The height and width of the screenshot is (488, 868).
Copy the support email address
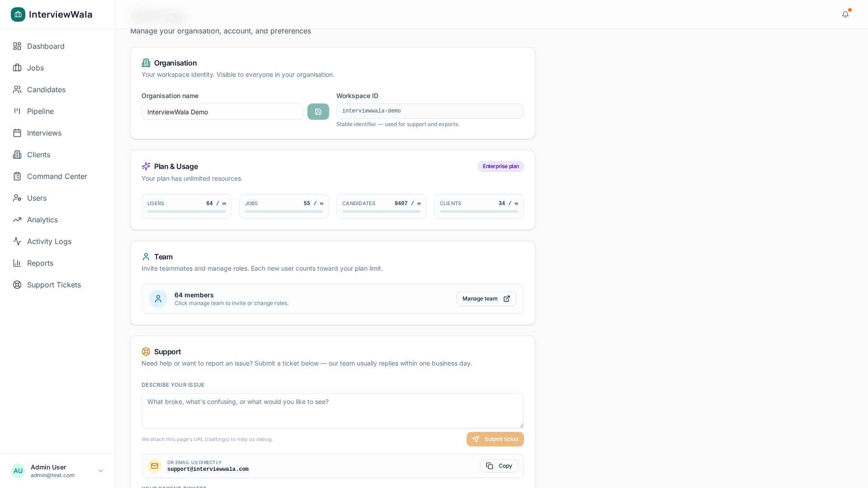[499, 466]
